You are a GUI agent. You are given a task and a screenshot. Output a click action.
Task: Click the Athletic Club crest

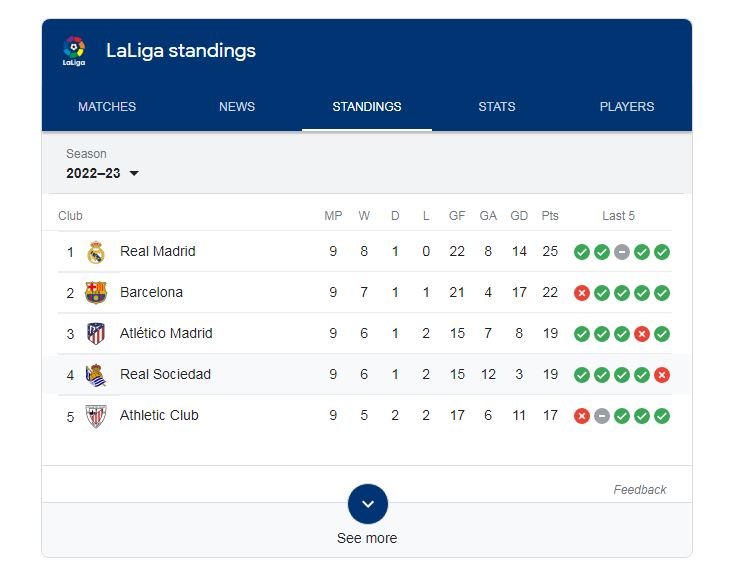(96, 416)
